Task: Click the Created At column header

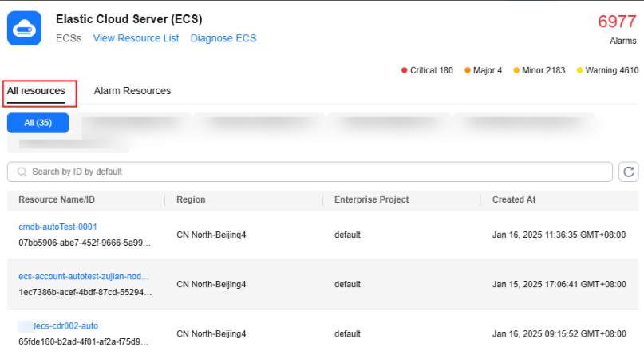Action: [x=513, y=199]
